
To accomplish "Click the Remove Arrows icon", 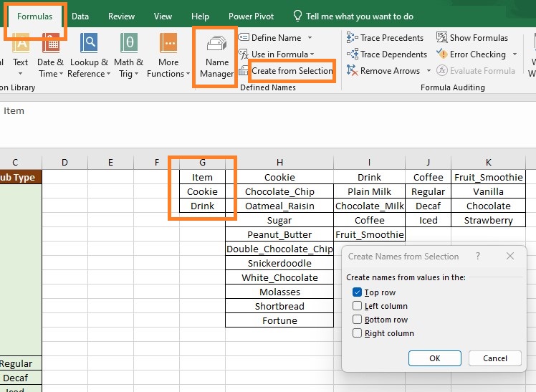I will pos(352,70).
